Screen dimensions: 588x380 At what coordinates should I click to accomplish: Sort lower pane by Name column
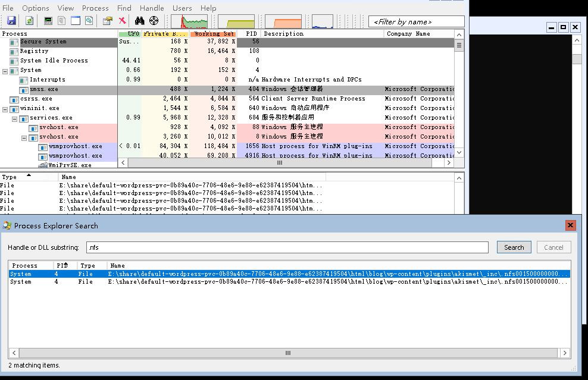click(192, 177)
